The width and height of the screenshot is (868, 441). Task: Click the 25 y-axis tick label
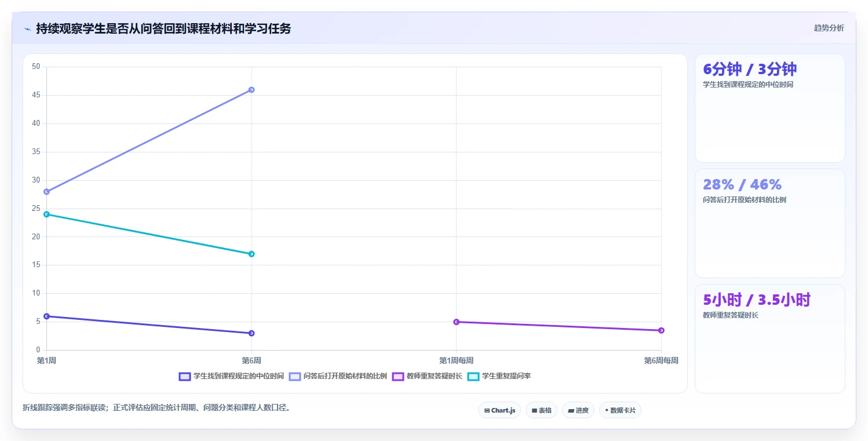tap(36, 209)
